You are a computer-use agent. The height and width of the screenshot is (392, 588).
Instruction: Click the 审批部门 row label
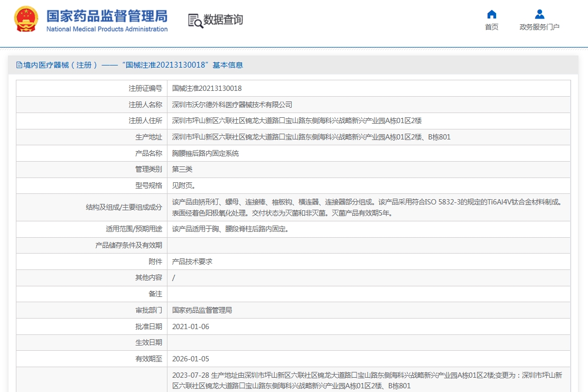(x=149, y=310)
